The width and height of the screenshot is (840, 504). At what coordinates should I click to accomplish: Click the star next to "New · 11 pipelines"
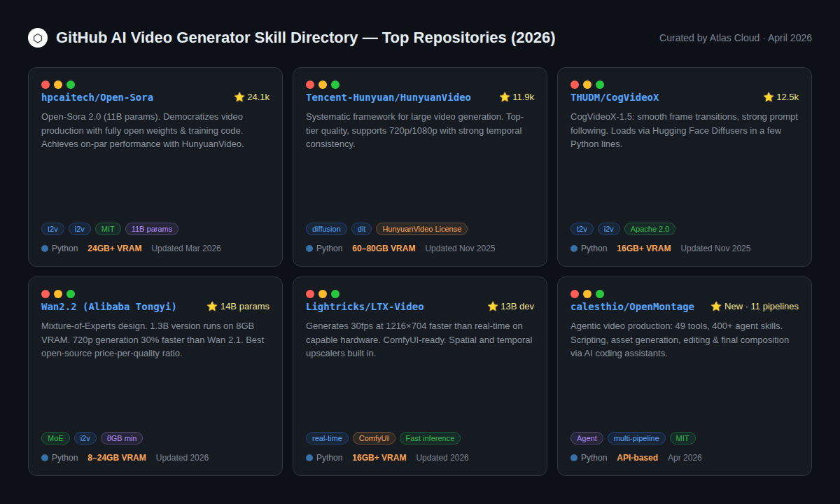point(716,306)
